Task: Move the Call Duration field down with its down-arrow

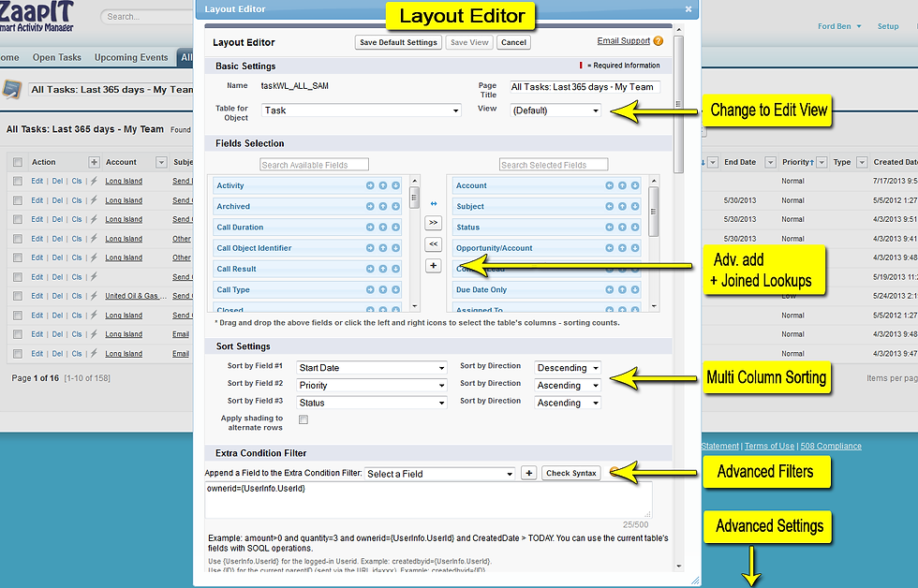Action: [x=395, y=227]
